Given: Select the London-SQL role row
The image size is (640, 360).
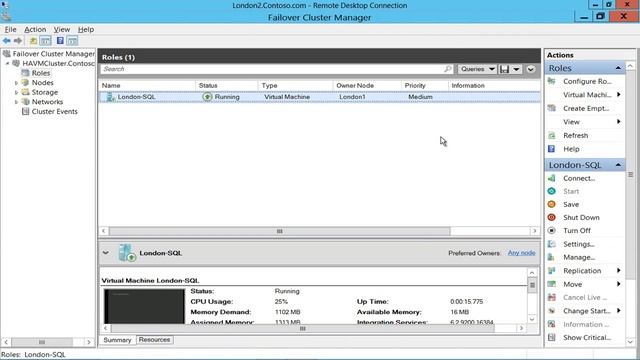Looking at the screenshot, I should [x=319, y=97].
